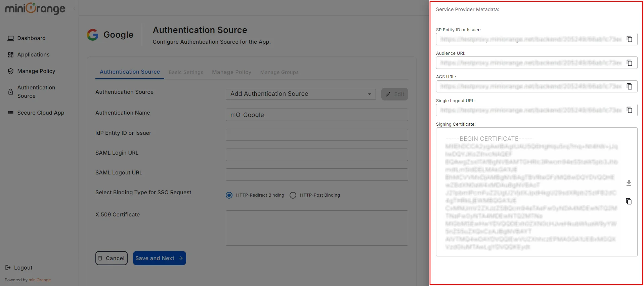Copy the Audience URI value

click(629, 63)
